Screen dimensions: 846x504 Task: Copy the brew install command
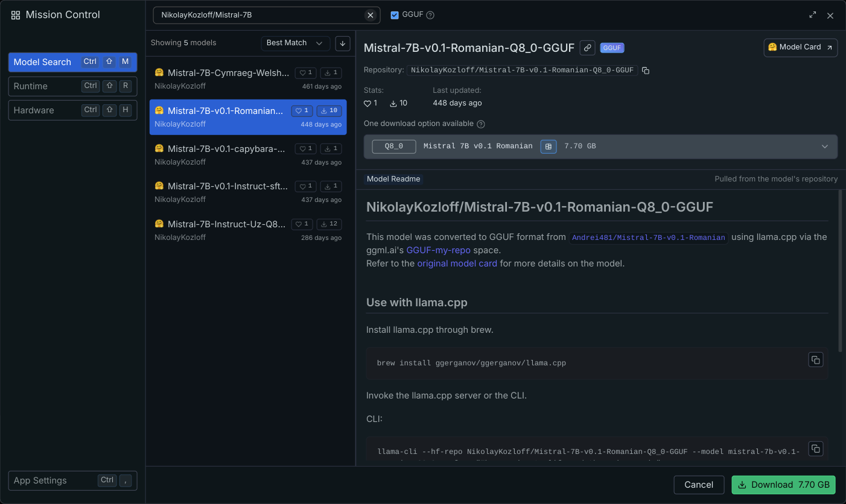point(816,359)
